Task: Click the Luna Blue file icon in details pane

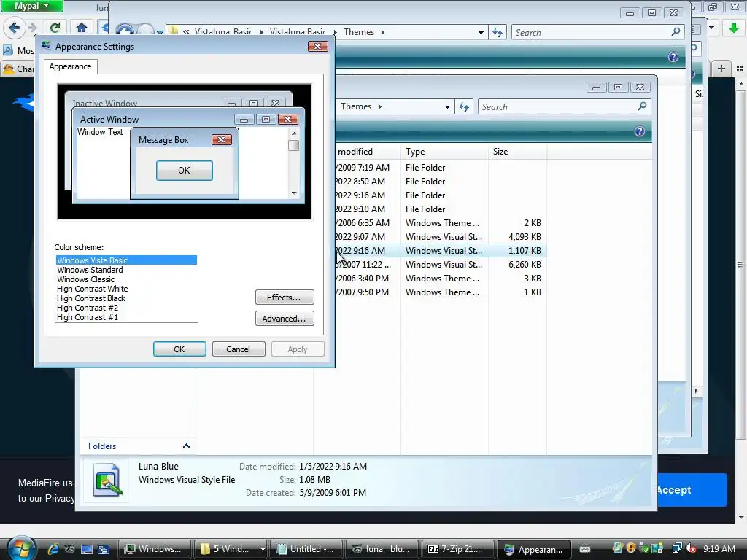Action: coord(107,480)
